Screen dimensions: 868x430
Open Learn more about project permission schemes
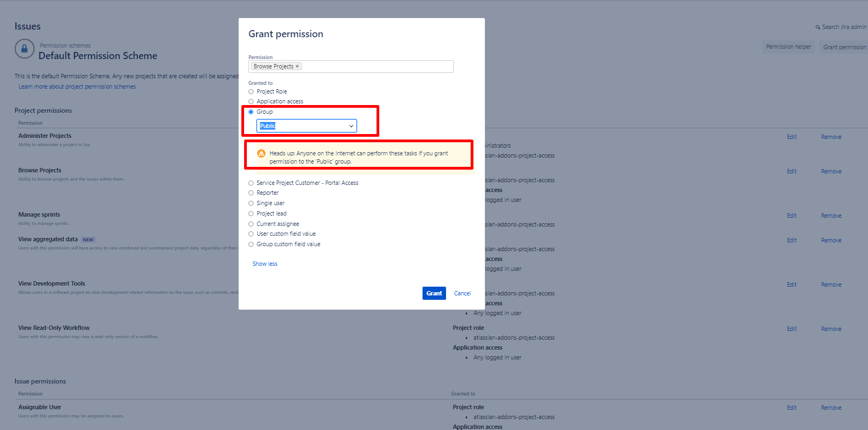(77, 86)
